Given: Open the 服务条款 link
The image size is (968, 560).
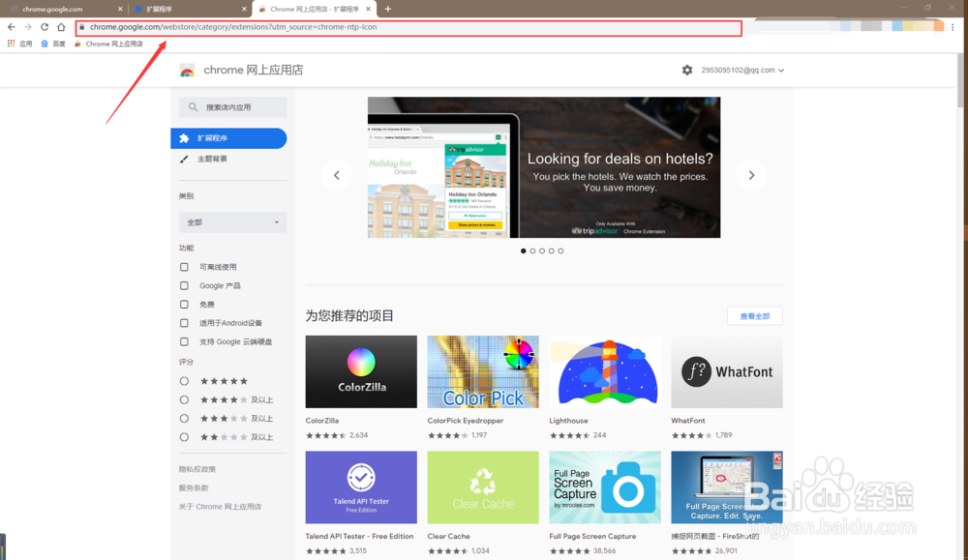Looking at the screenshot, I should (194, 487).
